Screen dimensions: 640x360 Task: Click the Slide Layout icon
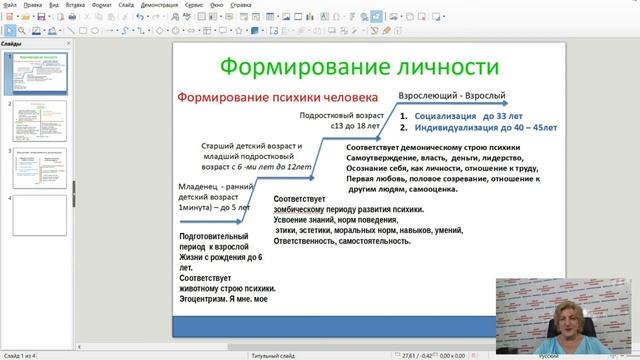pyautogui.click(x=436, y=17)
